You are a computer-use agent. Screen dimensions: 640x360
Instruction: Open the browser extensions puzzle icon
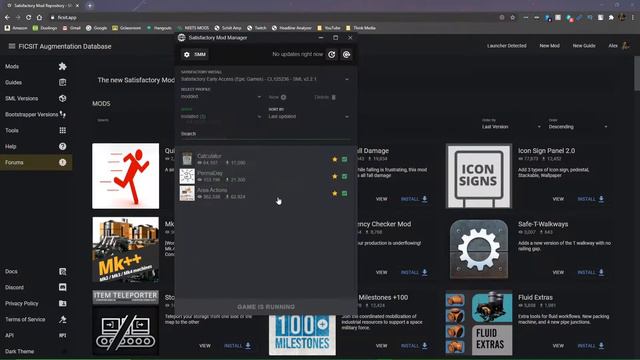point(611,18)
